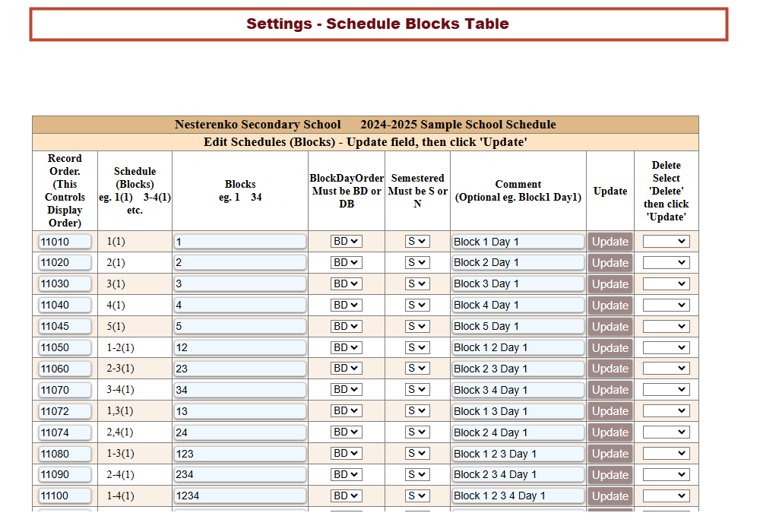
Task: Click Record Order field showing 11072
Action: [x=65, y=411]
